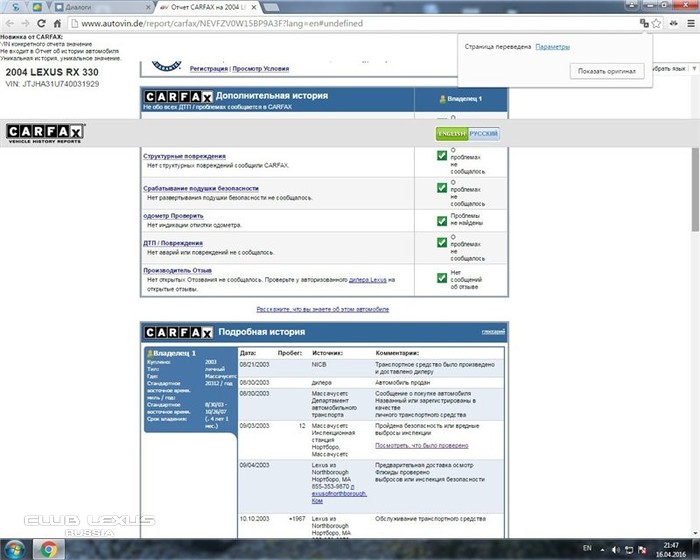Viewport: 700px width, 560px height.
Task: Click the Автомобиль продан comment
Action: (x=402, y=382)
